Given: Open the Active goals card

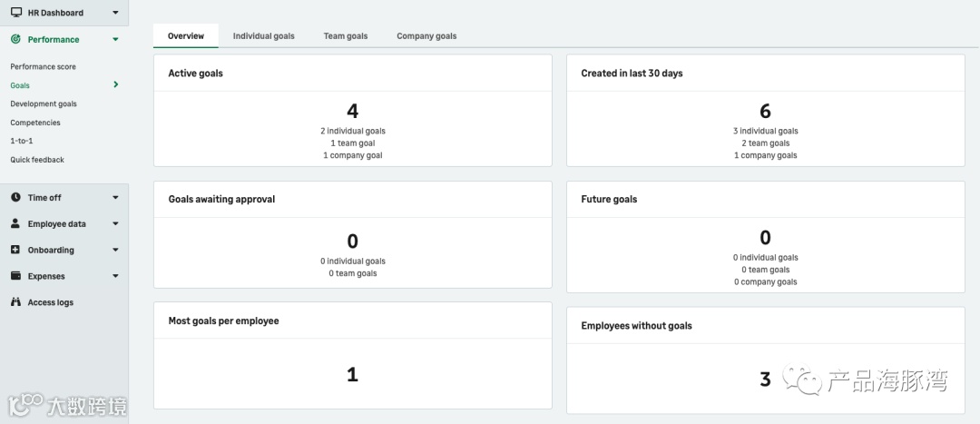Looking at the screenshot, I should (352, 111).
